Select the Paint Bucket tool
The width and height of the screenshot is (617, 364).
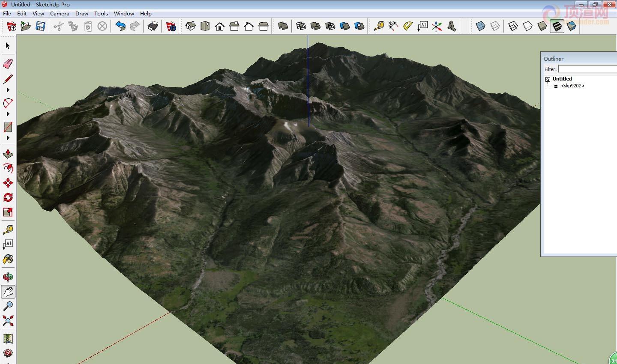point(8,259)
